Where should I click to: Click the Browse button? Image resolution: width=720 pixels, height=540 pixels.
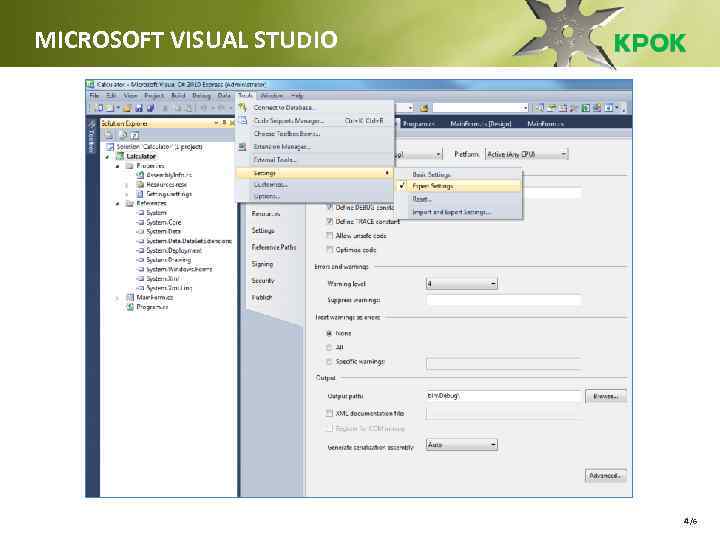pyautogui.click(x=606, y=396)
